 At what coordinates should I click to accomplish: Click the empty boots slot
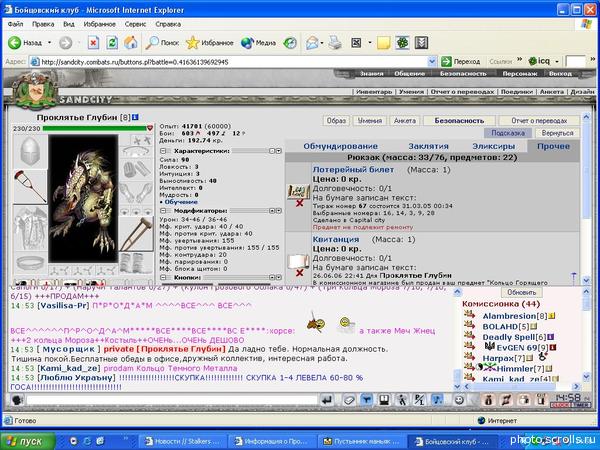tap(136, 264)
